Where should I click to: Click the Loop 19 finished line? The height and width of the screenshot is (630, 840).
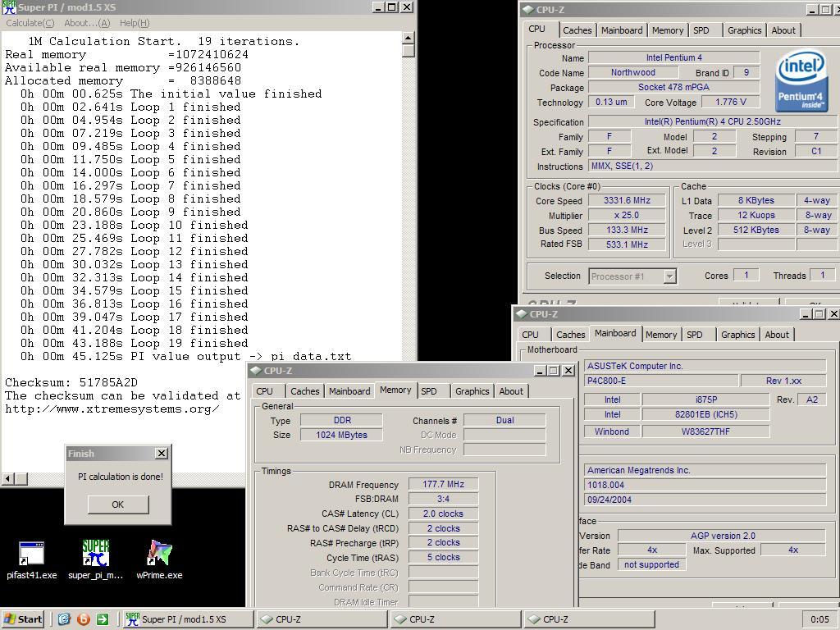point(134,344)
